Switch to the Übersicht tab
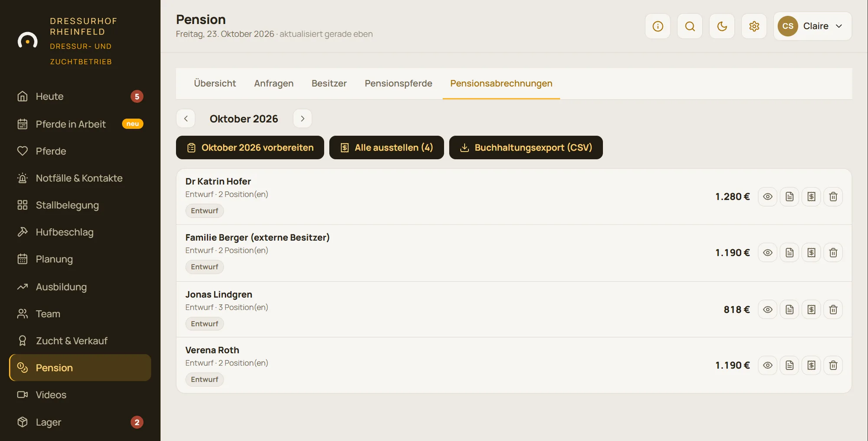The width and height of the screenshot is (868, 441). [215, 83]
